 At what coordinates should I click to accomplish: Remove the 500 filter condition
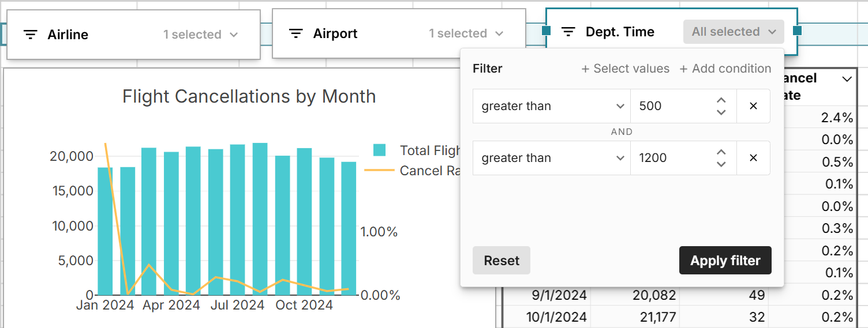click(x=753, y=106)
